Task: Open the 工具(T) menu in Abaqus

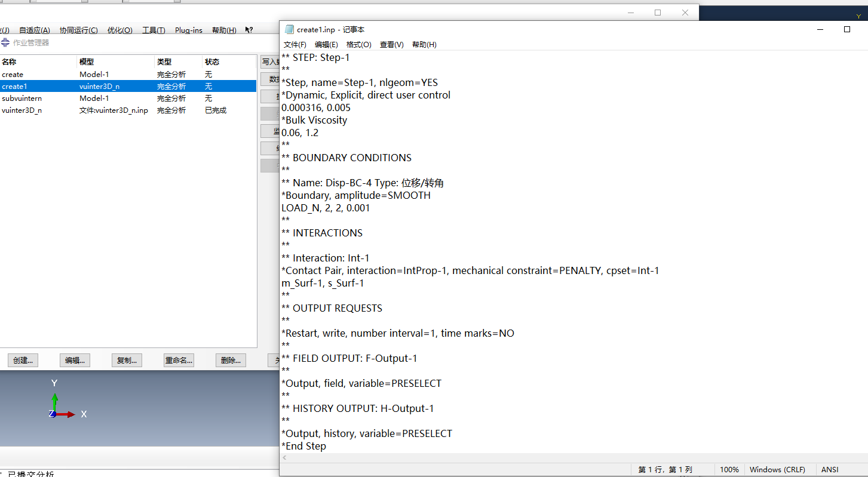Action: [x=154, y=30]
